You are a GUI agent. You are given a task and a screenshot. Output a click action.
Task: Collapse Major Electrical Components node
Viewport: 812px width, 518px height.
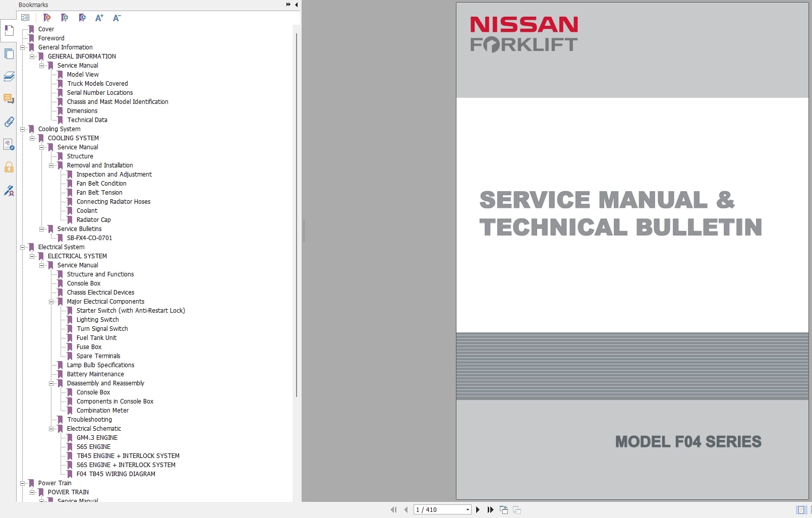point(51,302)
